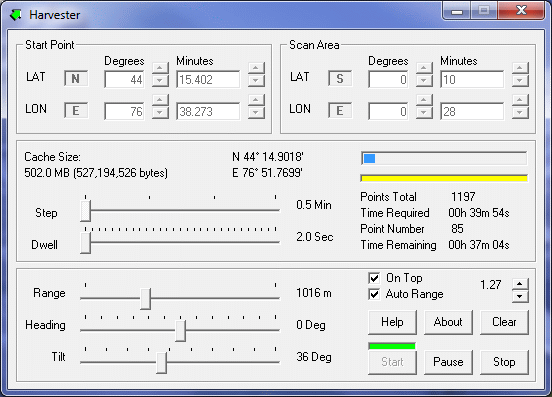
Task: Click Time Remaining value 00h 37m 04s
Action: (479, 245)
